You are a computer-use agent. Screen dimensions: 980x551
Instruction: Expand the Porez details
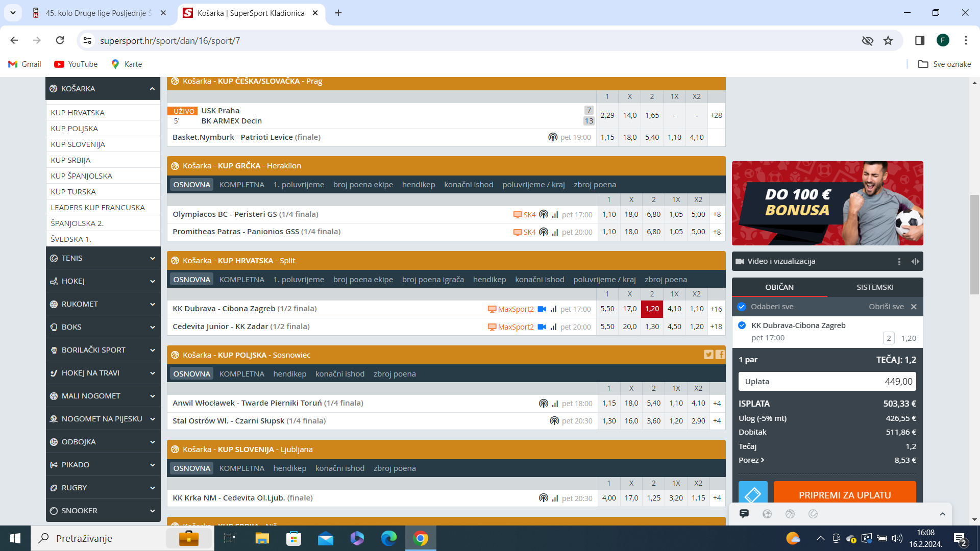[x=751, y=460]
